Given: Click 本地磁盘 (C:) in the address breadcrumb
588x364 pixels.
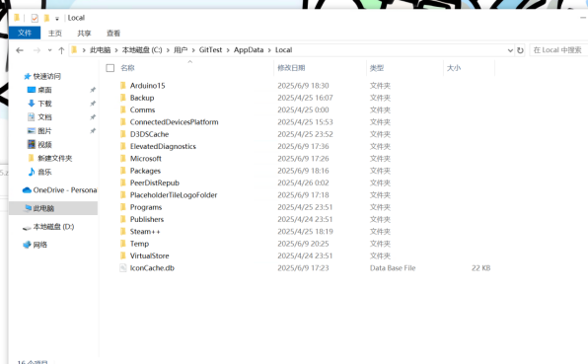Looking at the screenshot, I should 142,50.
